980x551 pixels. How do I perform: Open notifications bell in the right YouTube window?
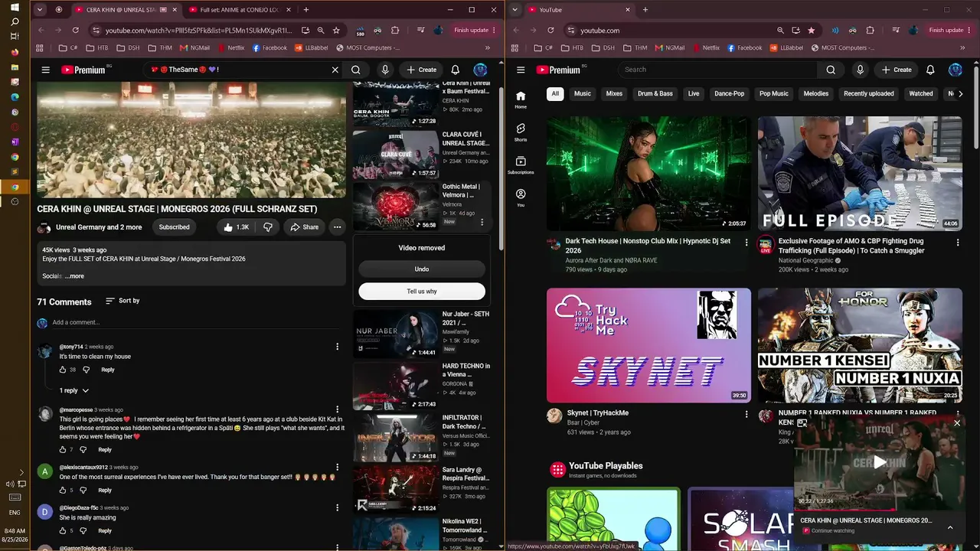(x=930, y=70)
